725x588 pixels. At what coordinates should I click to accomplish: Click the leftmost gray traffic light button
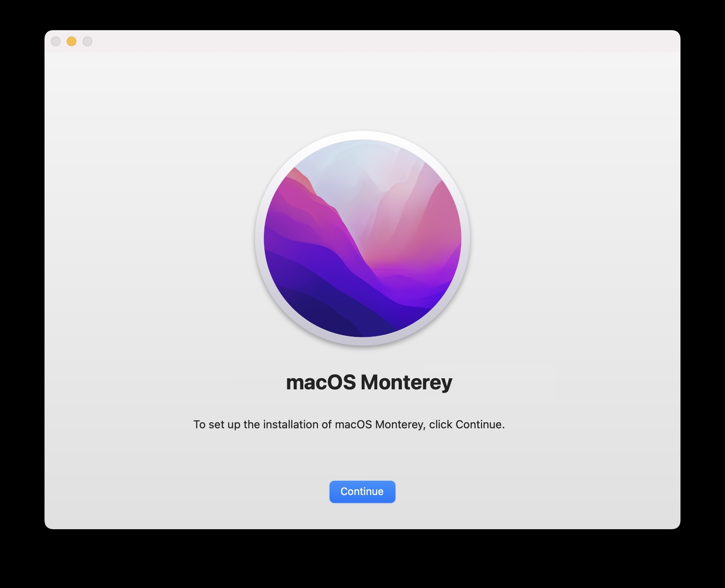56,41
